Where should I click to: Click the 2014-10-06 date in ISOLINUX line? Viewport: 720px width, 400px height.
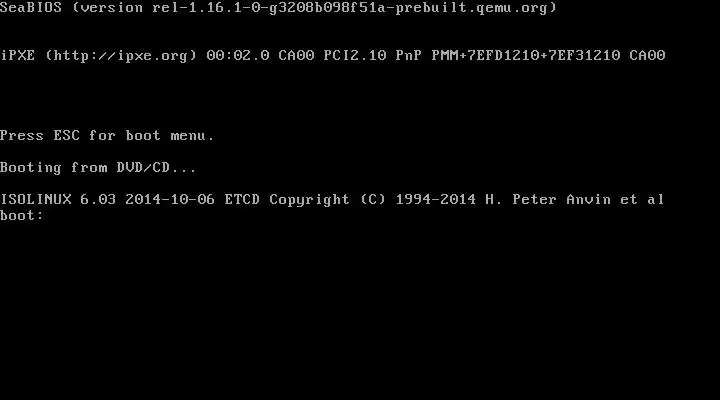pos(170,199)
